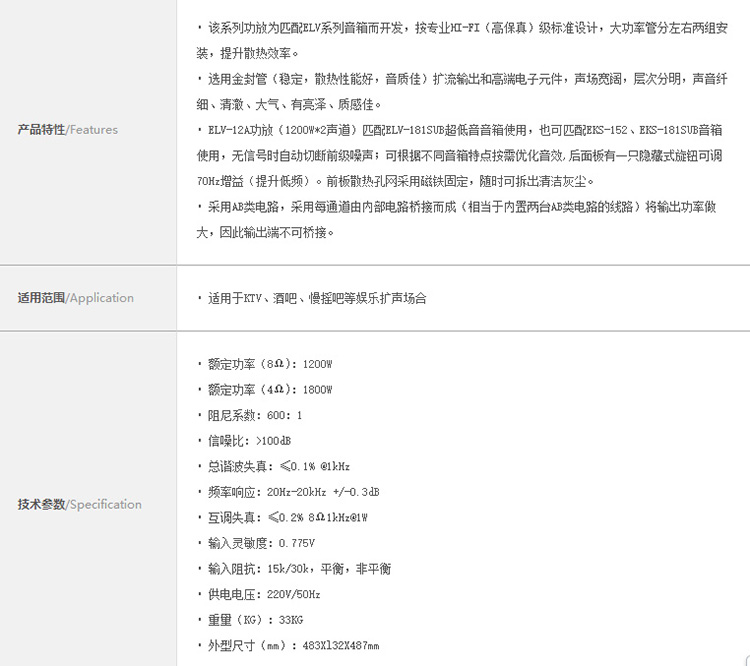Click the 供电电压: 220V/50Hz entry

tap(261, 594)
